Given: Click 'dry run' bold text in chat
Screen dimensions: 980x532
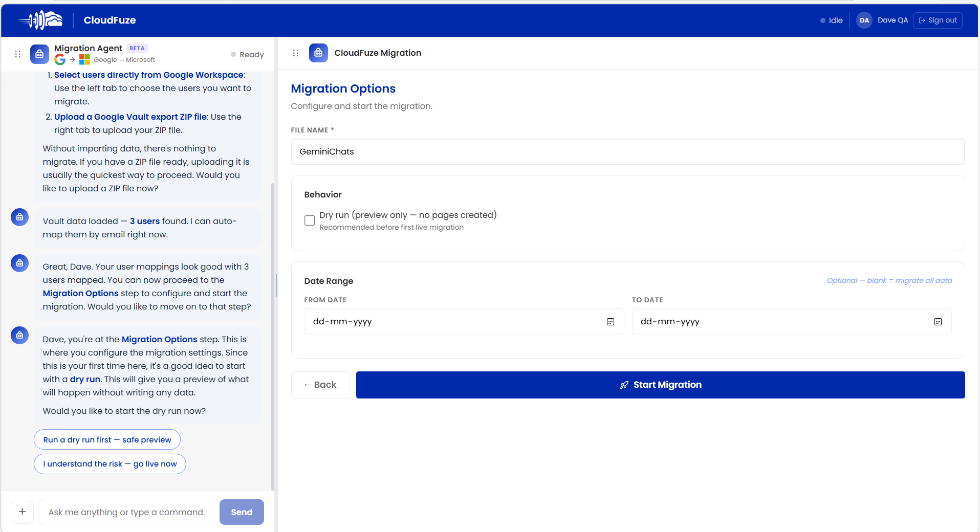Looking at the screenshot, I should pyautogui.click(x=85, y=379).
